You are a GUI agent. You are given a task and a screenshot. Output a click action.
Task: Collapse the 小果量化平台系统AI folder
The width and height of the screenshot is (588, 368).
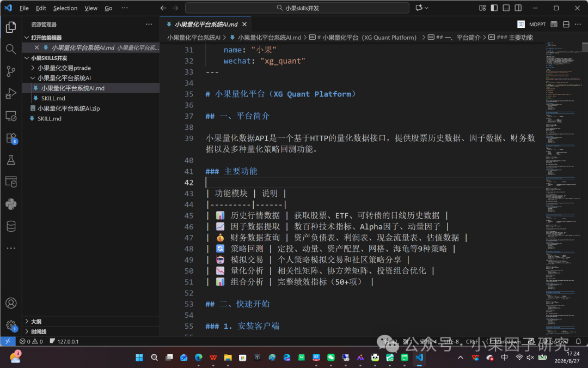33,78
